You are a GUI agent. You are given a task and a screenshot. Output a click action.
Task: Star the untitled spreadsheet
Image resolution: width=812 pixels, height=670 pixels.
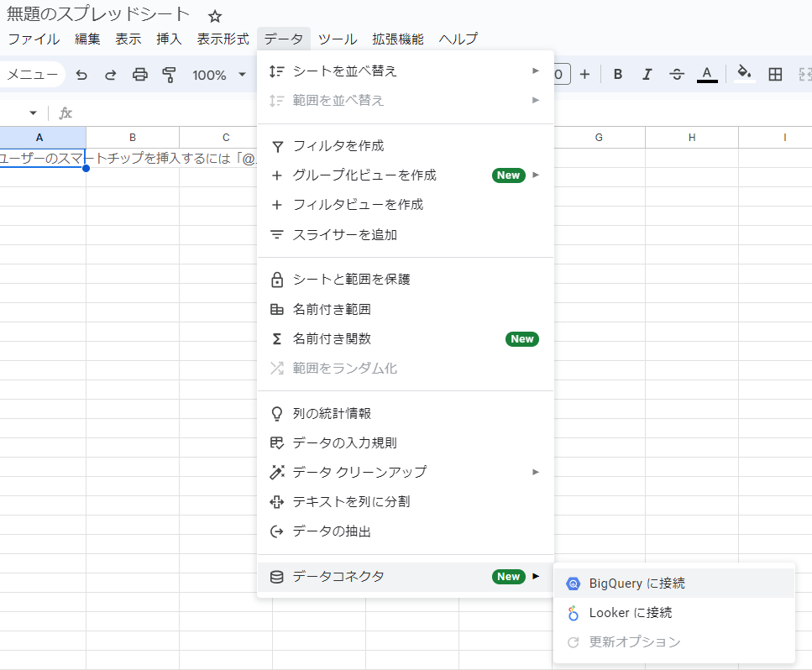[x=215, y=16]
